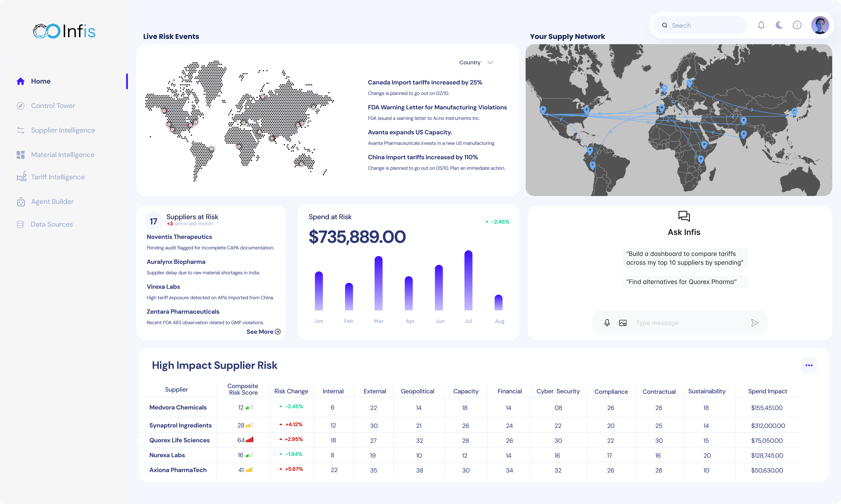Viewport: 841px width, 504px height.
Task: Open the Ask Infis chat icon
Action: point(684,216)
